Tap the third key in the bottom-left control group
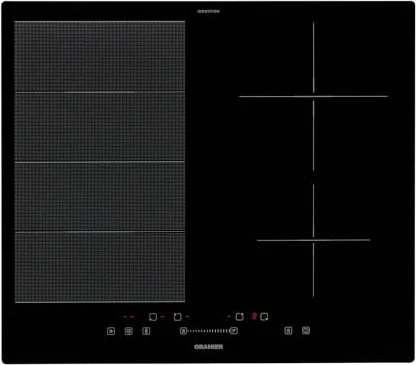The height and width of the screenshot is (365, 416). (x=146, y=331)
